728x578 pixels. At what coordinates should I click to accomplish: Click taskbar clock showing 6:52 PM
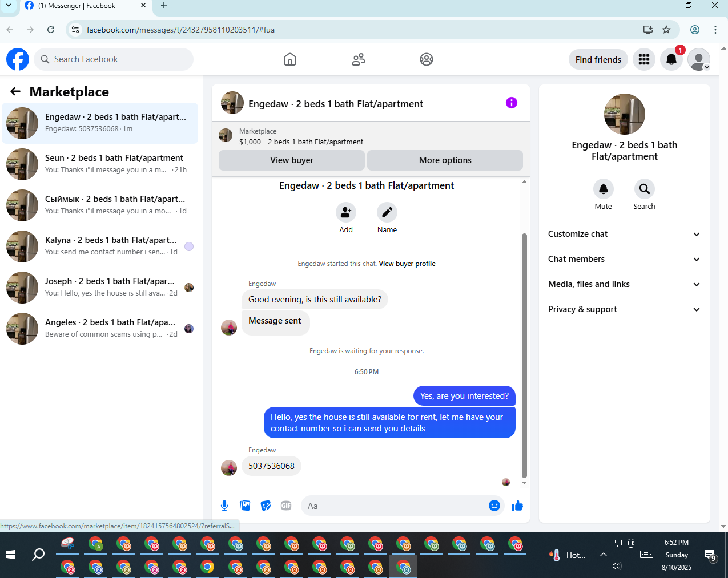[x=677, y=555]
